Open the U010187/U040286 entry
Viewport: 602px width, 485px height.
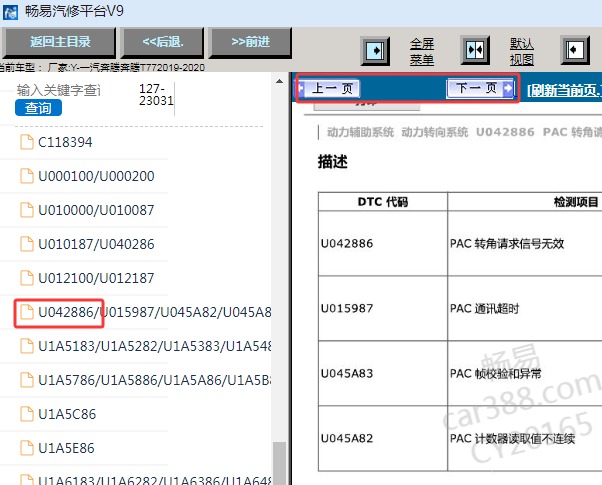click(x=96, y=244)
